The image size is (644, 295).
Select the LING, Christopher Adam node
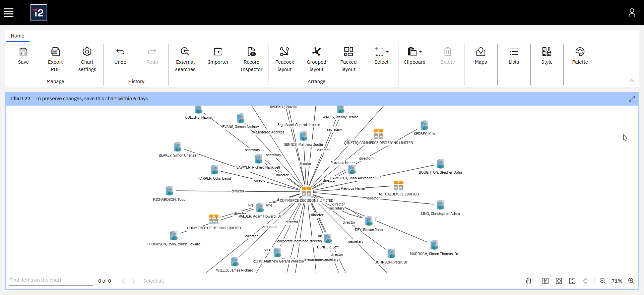tap(440, 205)
